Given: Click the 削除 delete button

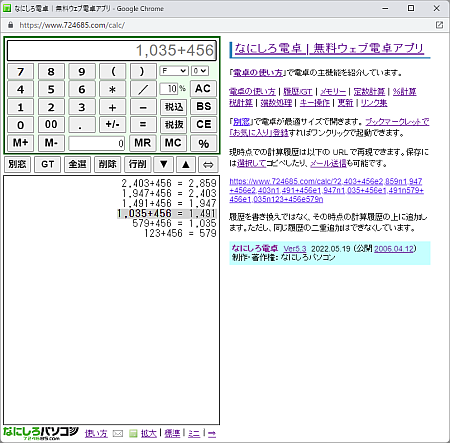Looking at the screenshot, I should click(x=107, y=164).
